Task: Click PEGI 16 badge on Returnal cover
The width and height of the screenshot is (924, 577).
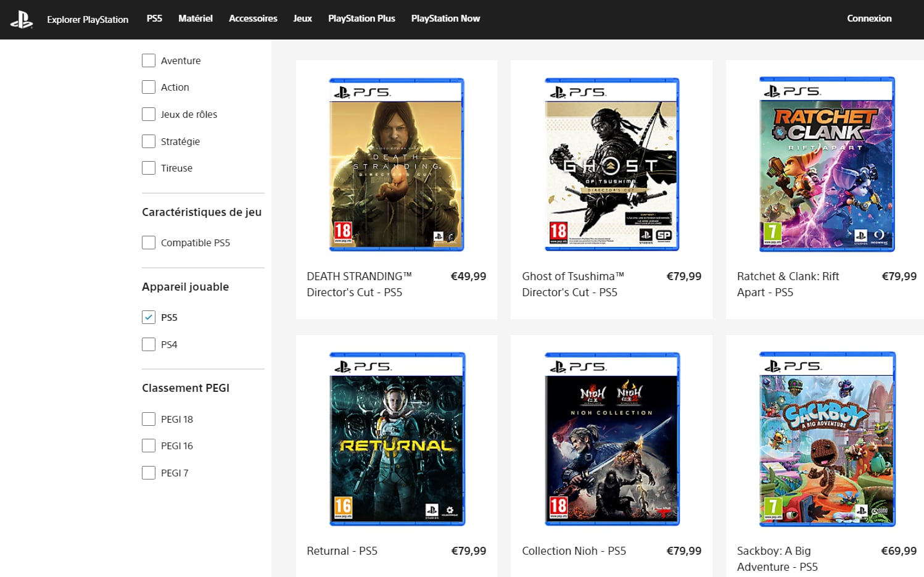Action: coord(343,508)
